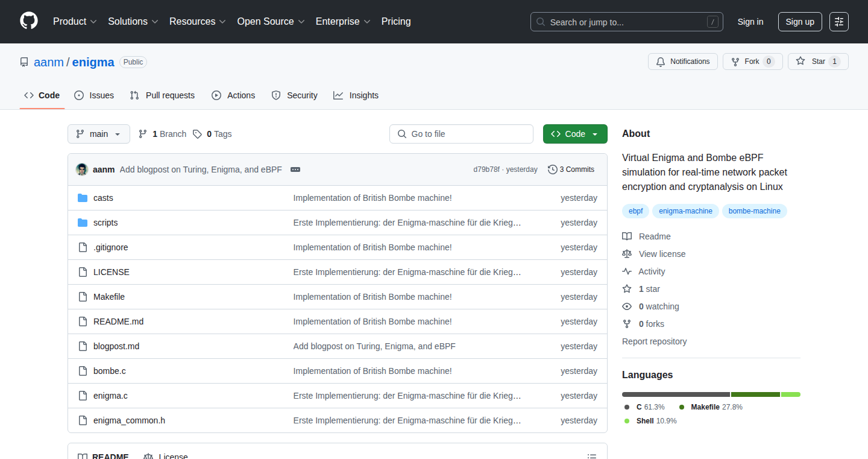Click aanm's avatar in commit row
Viewport: 868px width, 459px height.
click(x=82, y=169)
